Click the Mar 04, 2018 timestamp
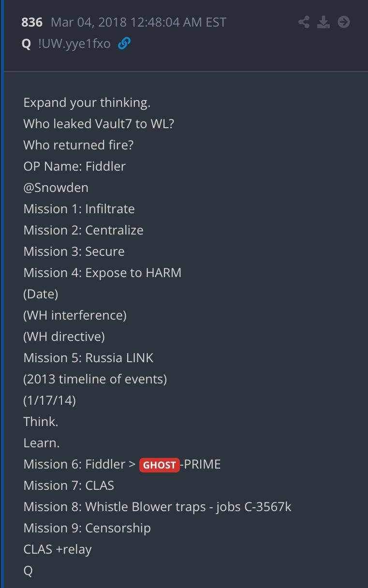Screen dimensions: 368x588 point(138,22)
